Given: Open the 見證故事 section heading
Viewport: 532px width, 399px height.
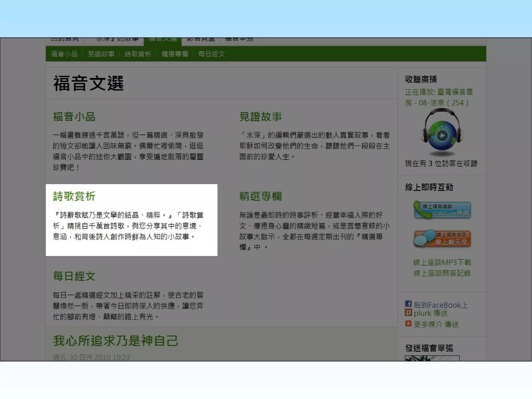Looking at the screenshot, I should [x=261, y=117].
